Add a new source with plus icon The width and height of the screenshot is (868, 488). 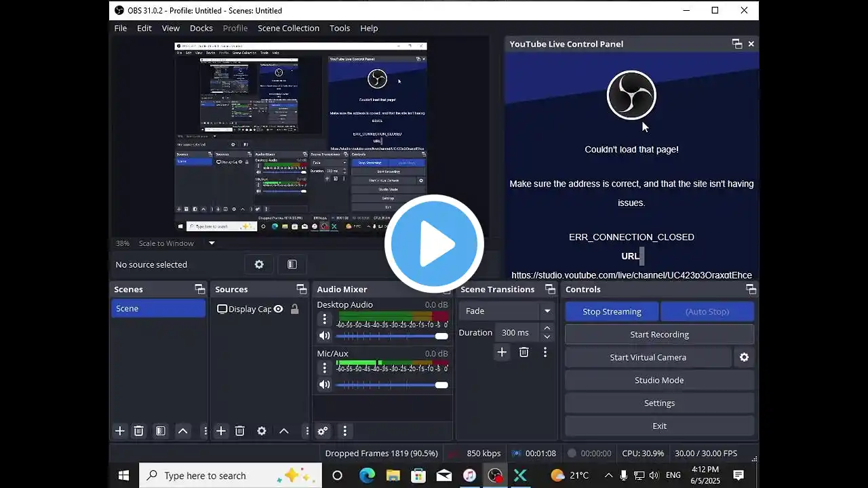tap(221, 431)
